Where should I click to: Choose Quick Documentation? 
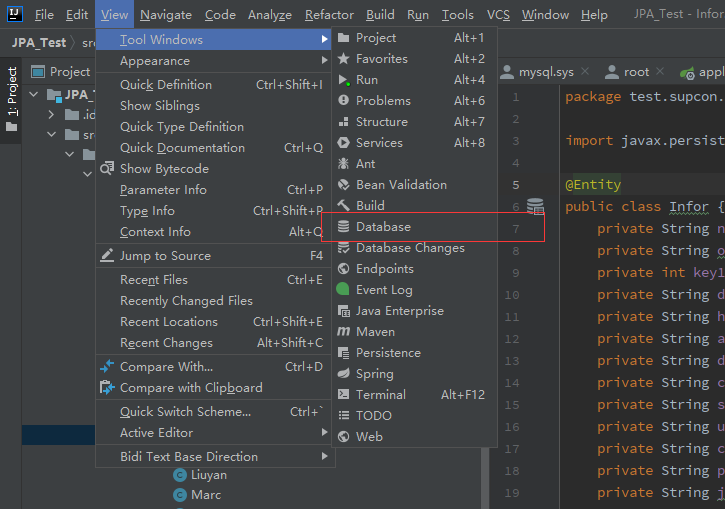click(x=213, y=148)
